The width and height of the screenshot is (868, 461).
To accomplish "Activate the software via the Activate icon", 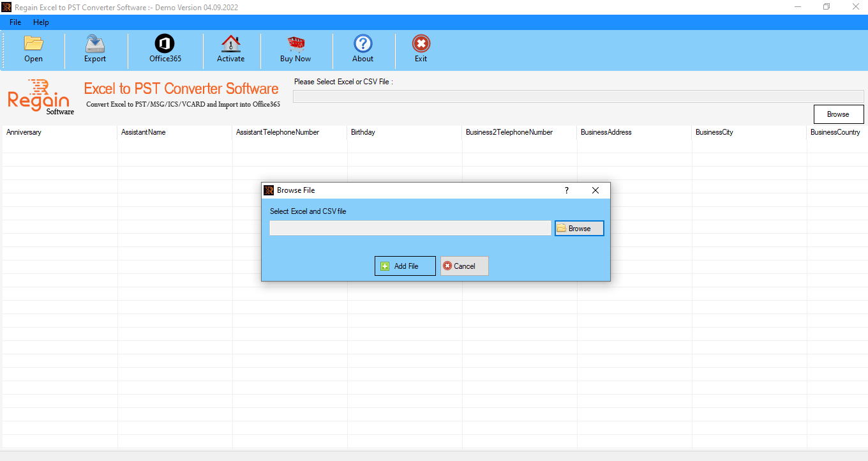I will click(231, 50).
